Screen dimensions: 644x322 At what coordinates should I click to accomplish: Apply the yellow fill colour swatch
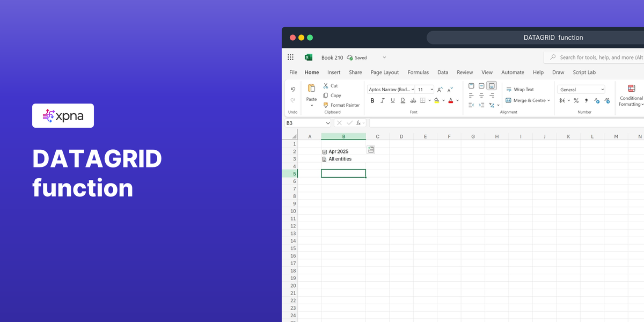[x=436, y=100]
